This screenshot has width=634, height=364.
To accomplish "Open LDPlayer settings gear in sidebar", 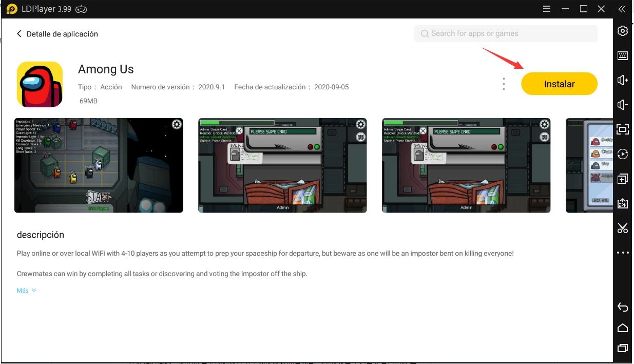I will pos(623,31).
